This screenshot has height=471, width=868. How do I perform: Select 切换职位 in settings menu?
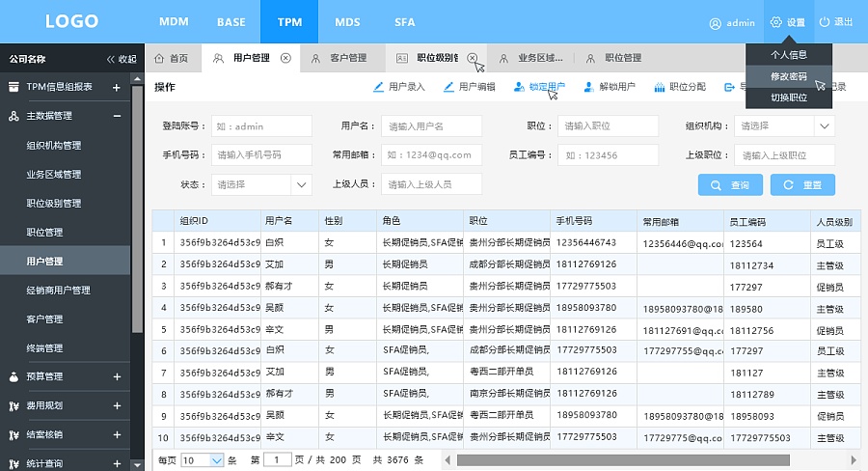click(789, 97)
